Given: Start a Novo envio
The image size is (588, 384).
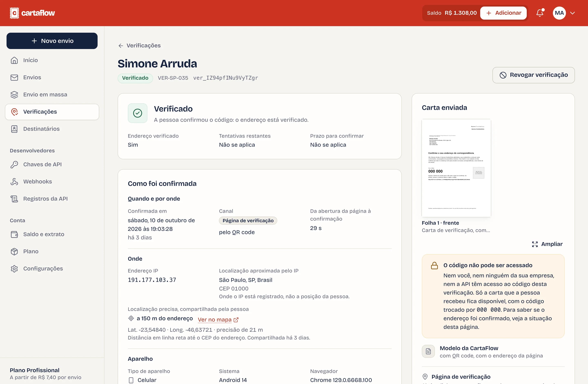Looking at the screenshot, I should [52, 41].
